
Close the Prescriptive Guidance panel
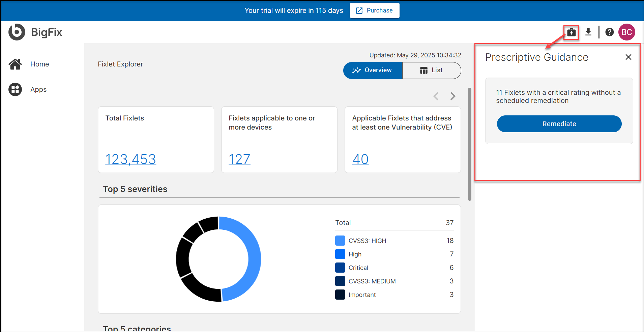pyautogui.click(x=628, y=57)
